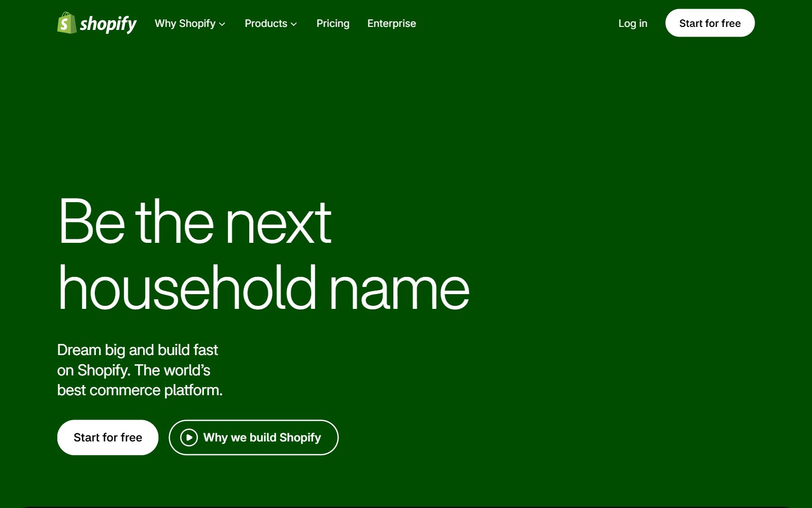Click the Why we build Shopify button
This screenshot has height=508, width=812.
coord(253,437)
